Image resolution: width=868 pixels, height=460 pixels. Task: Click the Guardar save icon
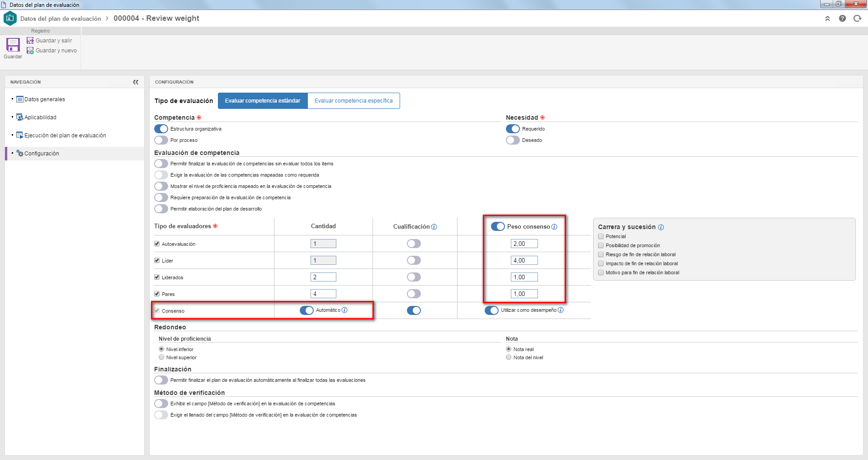13,45
